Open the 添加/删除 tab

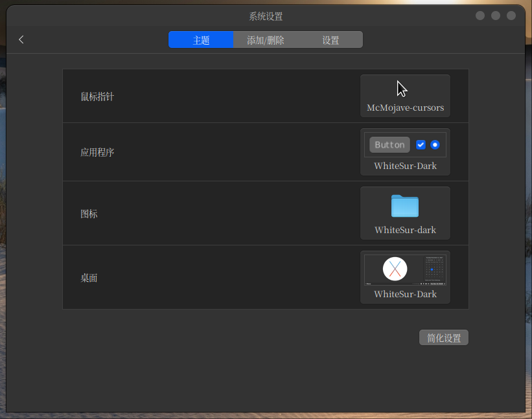coord(266,40)
